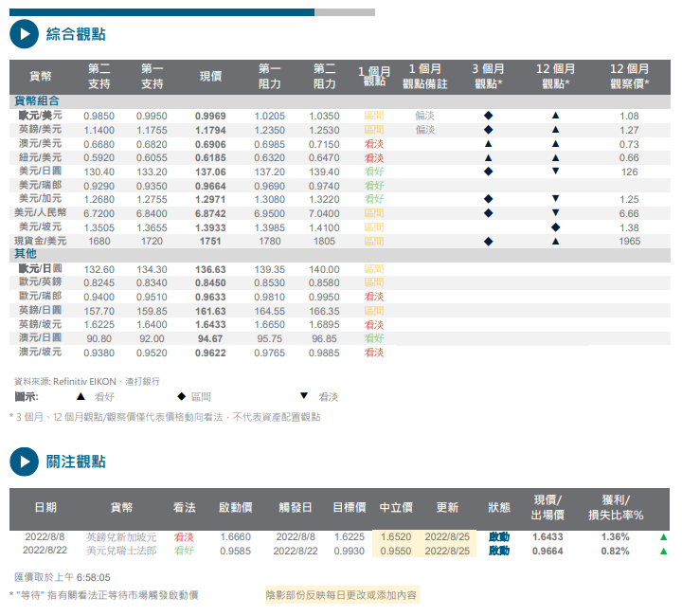682x616 pixels.
Task: Select the 其他 section header row
Action: point(340,255)
